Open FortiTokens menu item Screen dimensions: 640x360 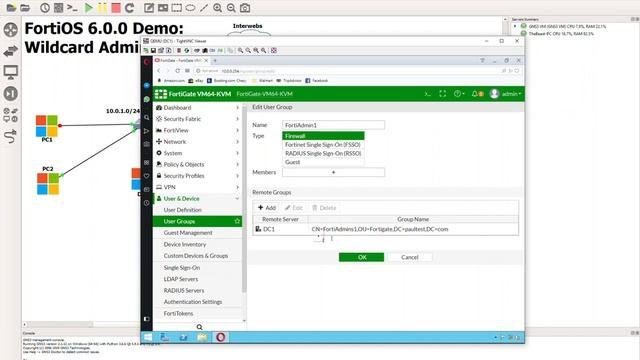[x=178, y=313]
